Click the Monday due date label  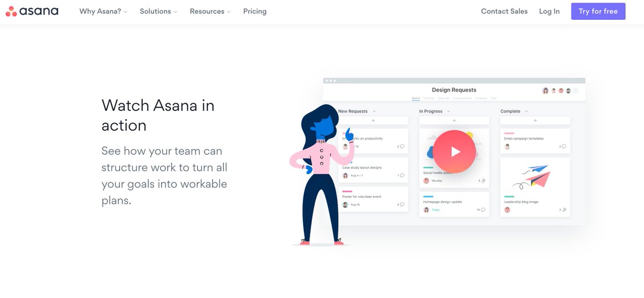pyautogui.click(x=437, y=181)
